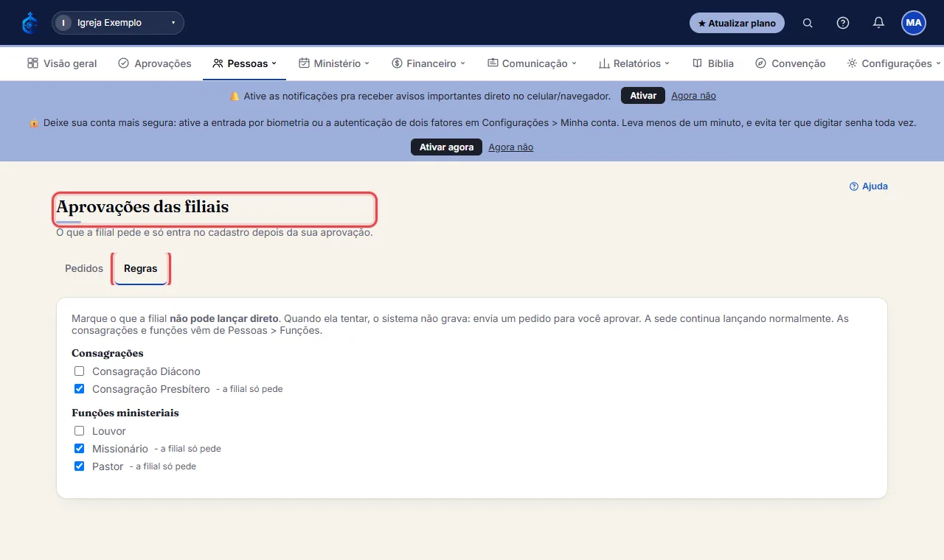Click the Ativar agora button
The height and width of the screenshot is (560, 944).
446,147
